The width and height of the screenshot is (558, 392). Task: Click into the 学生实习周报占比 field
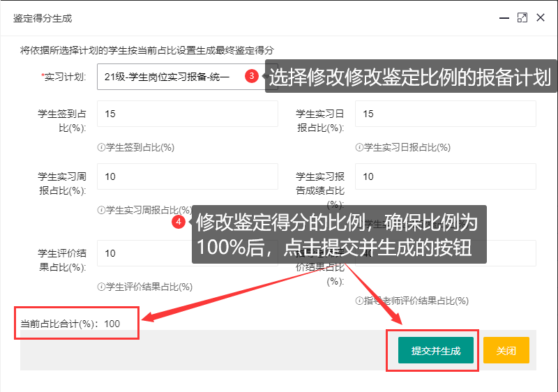(187, 176)
